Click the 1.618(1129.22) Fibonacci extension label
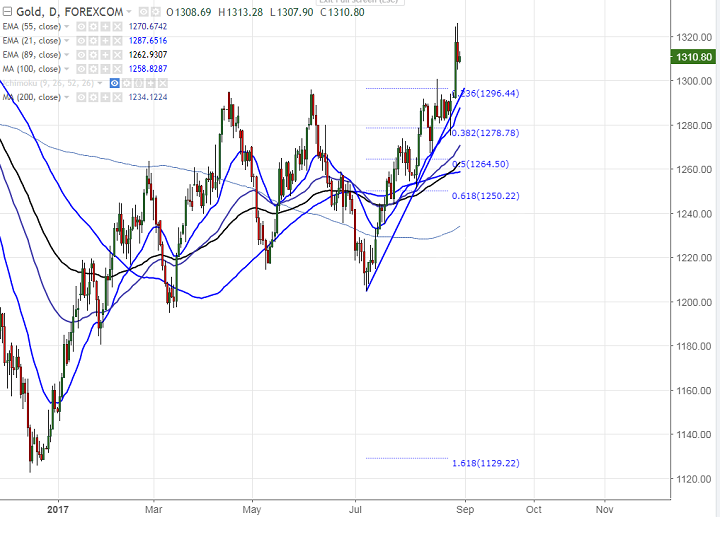The image size is (725, 543). tap(485, 463)
